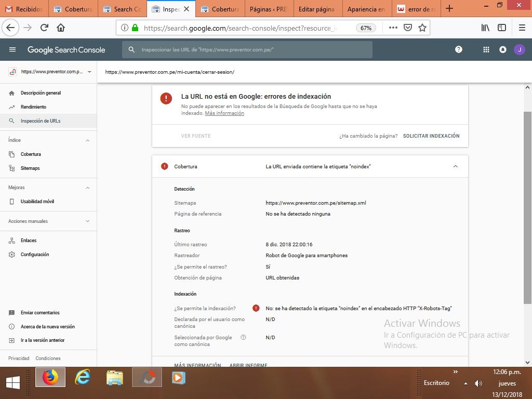Image resolution: width=532 pixels, height=399 pixels.
Task: Open Firefox home page icon
Action: click(x=61, y=28)
